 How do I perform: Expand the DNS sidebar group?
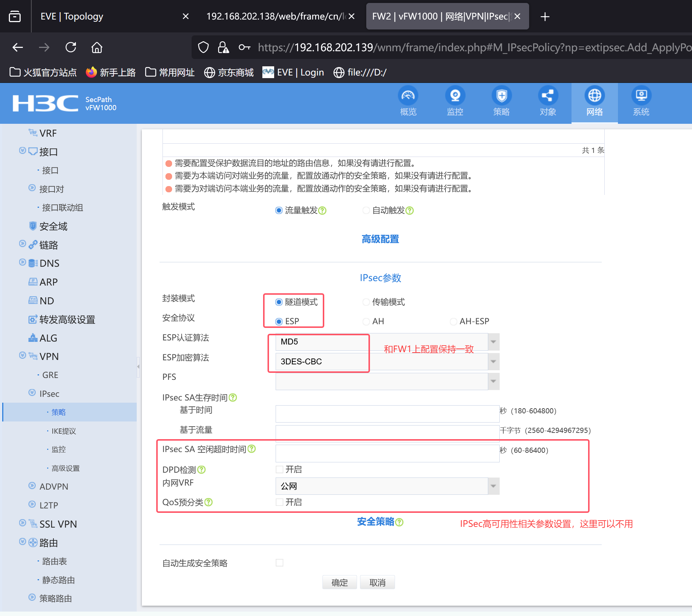[x=22, y=262]
